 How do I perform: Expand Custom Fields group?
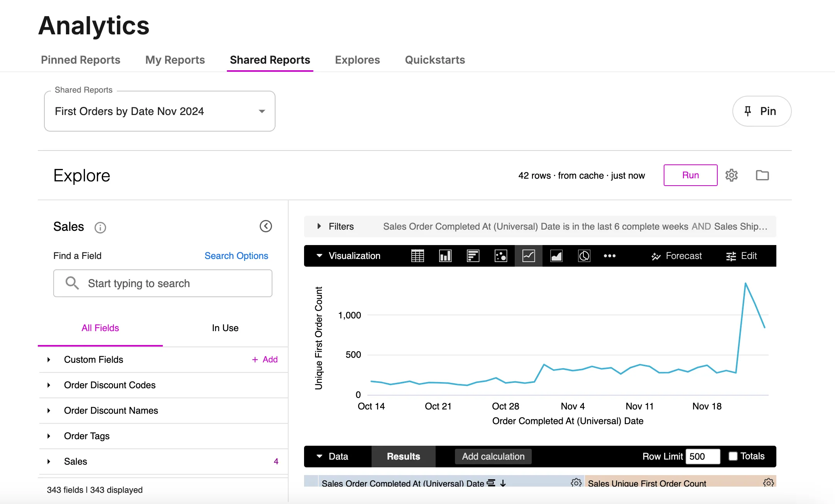pyautogui.click(x=49, y=360)
